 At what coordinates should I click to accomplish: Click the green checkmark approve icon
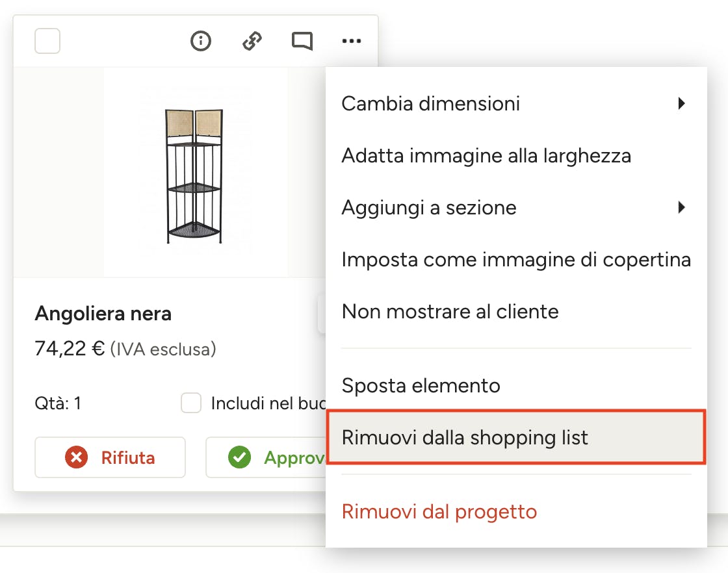coord(240,457)
